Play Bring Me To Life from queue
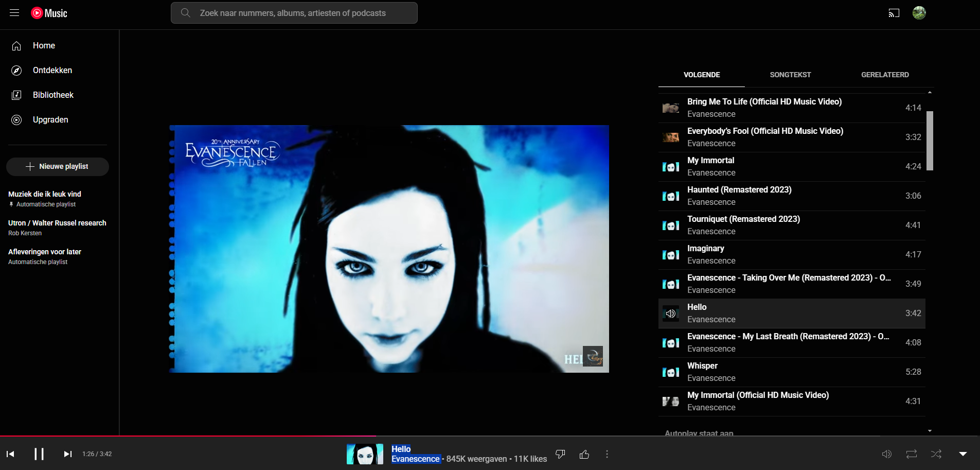The height and width of the screenshot is (470, 980). 792,108
